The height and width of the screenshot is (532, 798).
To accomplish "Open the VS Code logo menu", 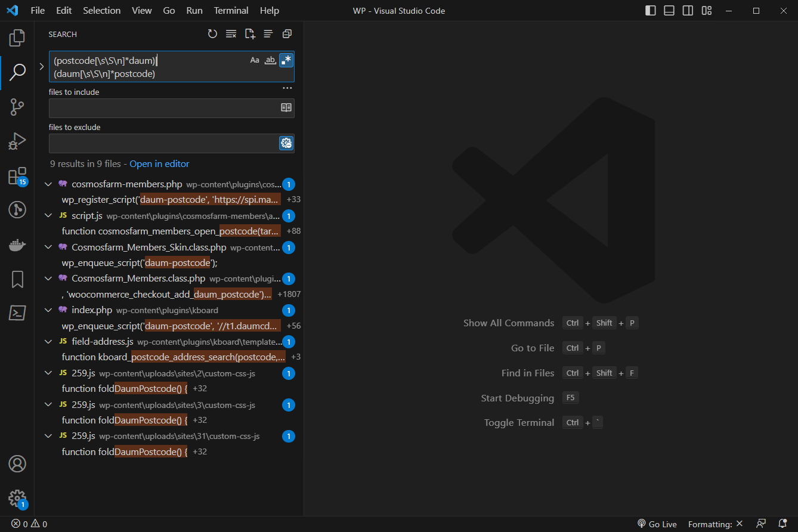I will click(12, 11).
